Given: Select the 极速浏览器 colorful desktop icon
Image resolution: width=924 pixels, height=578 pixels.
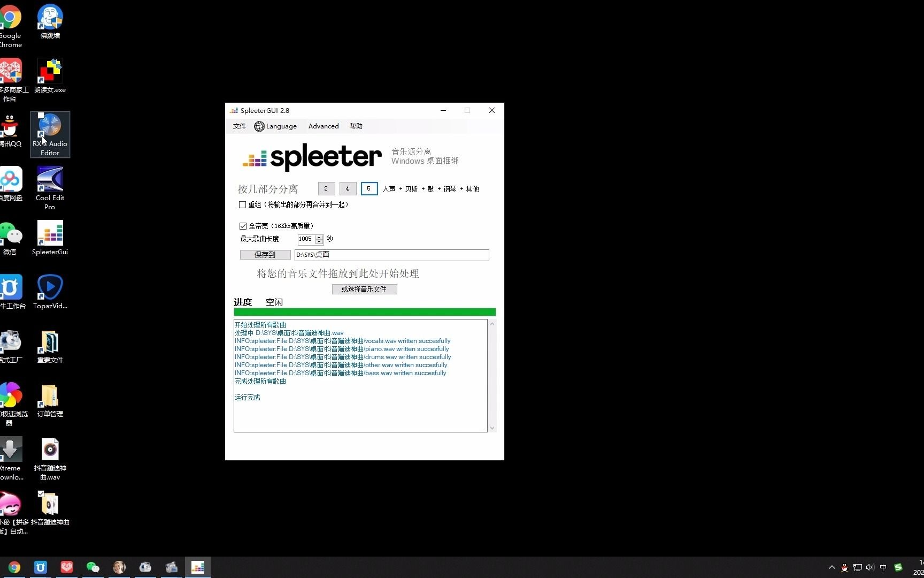Looking at the screenshot, I should tap(12, 405).
